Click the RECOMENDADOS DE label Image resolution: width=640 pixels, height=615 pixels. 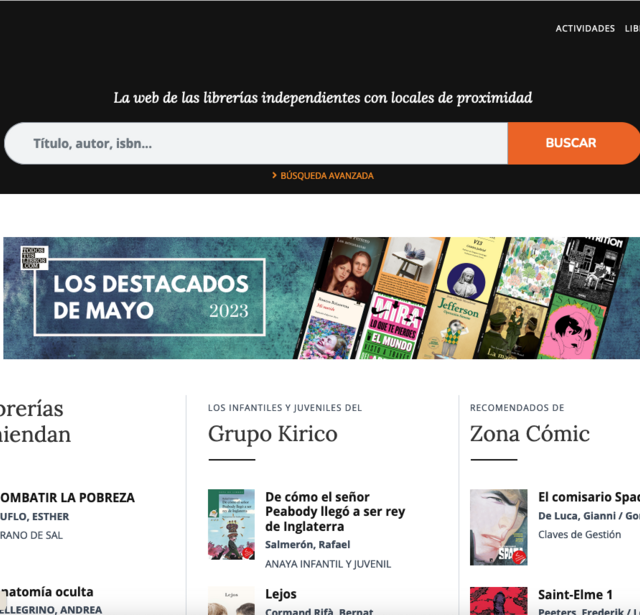point(517,408)
